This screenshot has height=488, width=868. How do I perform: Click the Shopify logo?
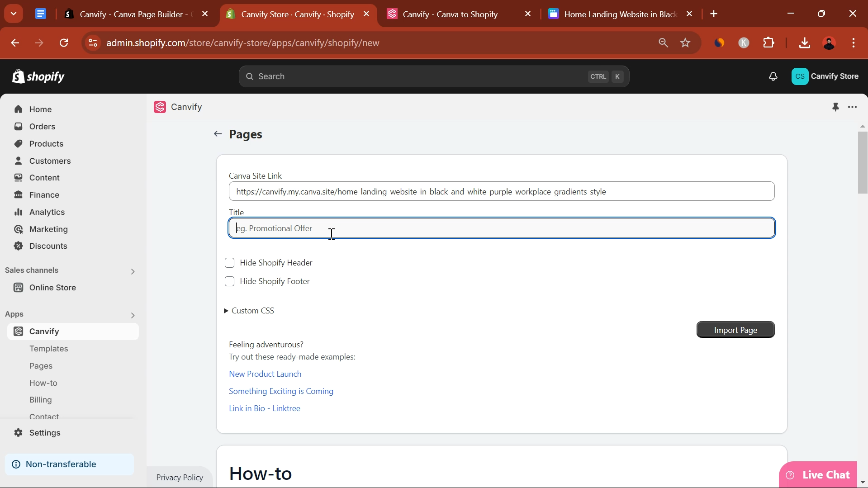[38, 76]
